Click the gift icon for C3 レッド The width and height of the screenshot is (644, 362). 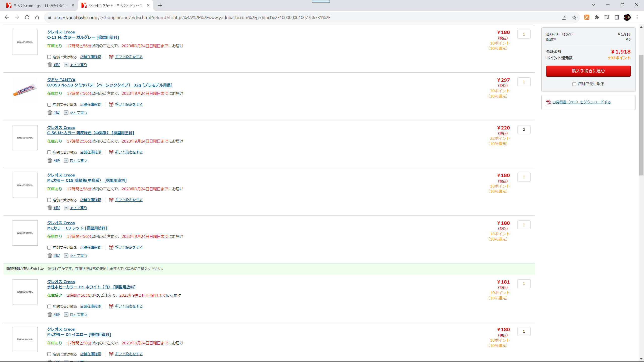tap(111, 247)
